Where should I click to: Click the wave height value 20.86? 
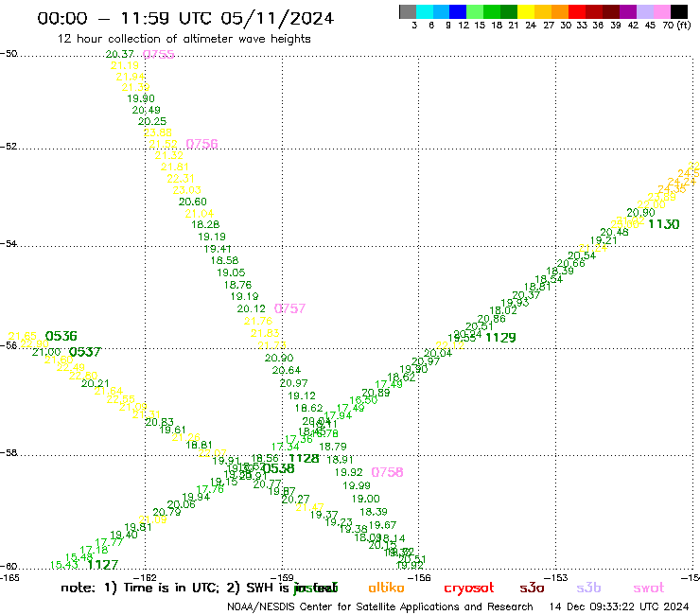pyautogui.click(x=492, y=319)
